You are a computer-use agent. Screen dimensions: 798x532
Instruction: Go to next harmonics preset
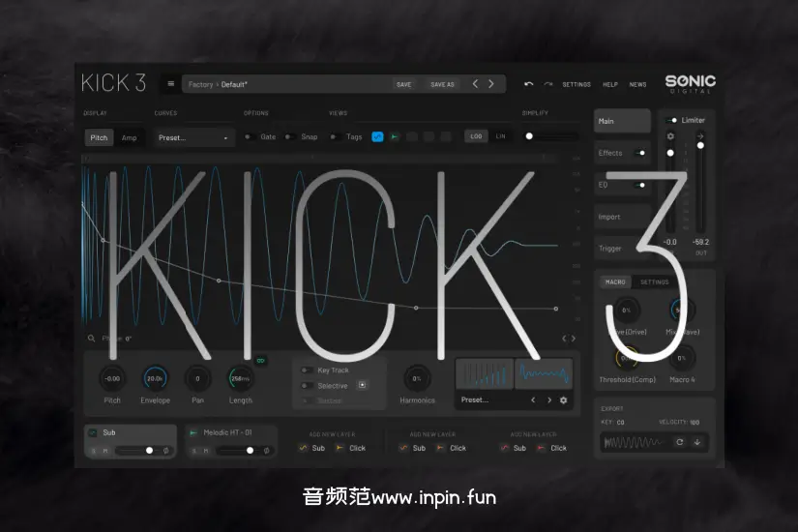[x=549, y=400]
